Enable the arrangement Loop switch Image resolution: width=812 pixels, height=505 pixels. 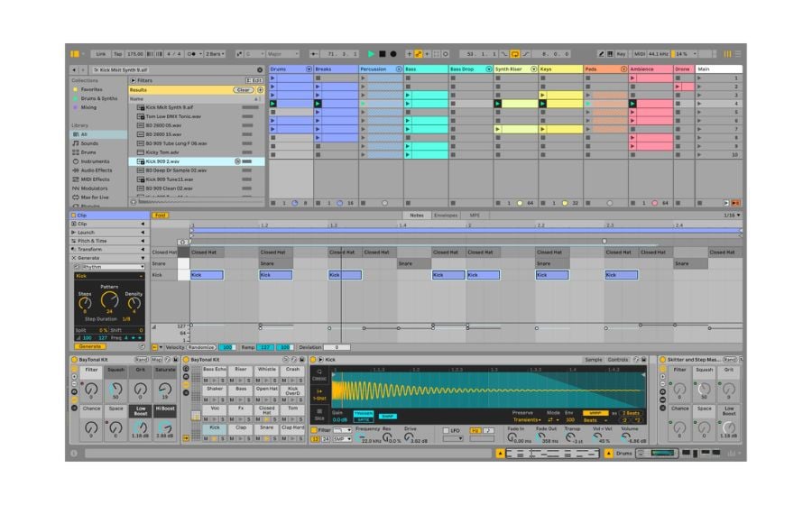point(515,54)
